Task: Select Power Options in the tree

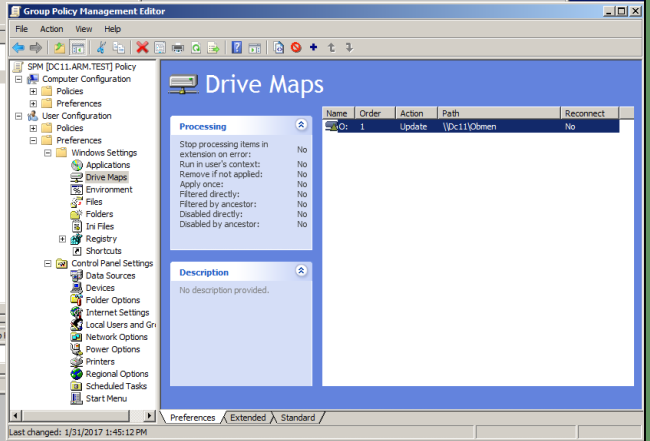Action: [113, 349]
